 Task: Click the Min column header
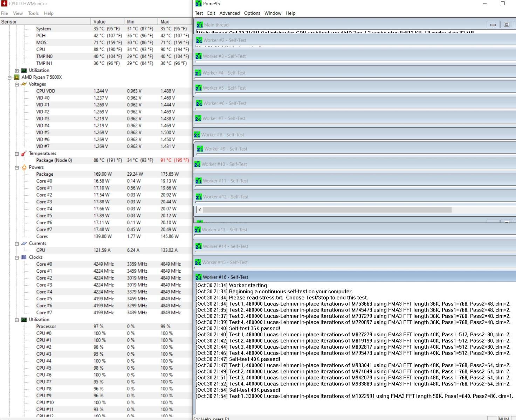(141, 22)
